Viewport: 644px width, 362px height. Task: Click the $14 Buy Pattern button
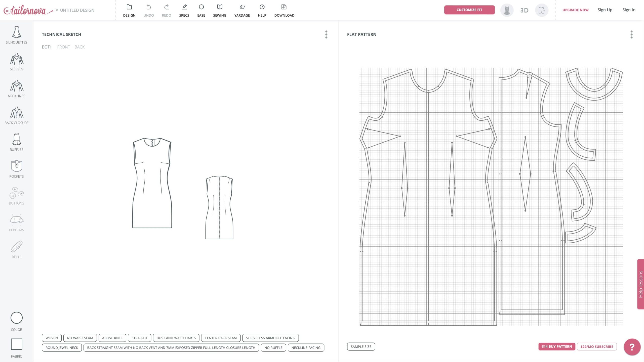tap(556, 346)
